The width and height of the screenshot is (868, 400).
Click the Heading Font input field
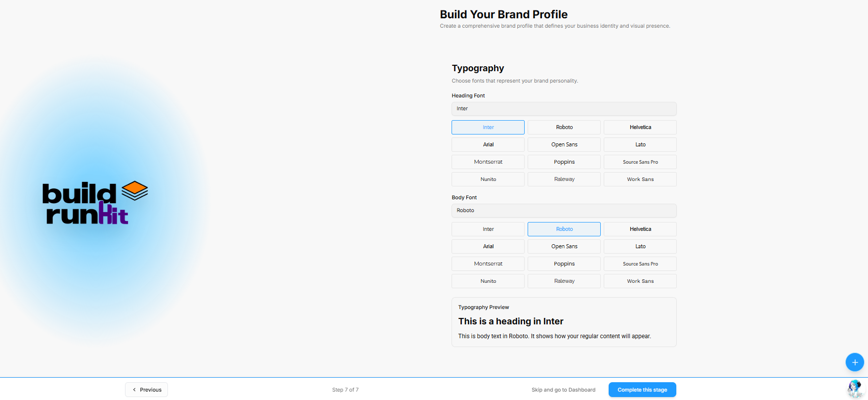pyautogui.click(x=564, y=109)
